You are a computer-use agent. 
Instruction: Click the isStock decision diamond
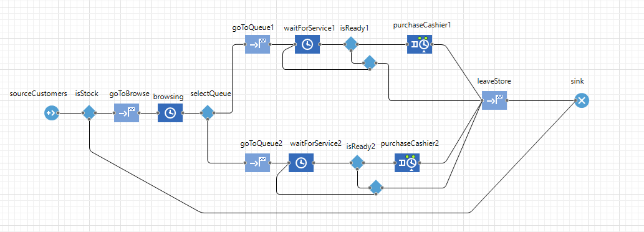coord(89,112)
